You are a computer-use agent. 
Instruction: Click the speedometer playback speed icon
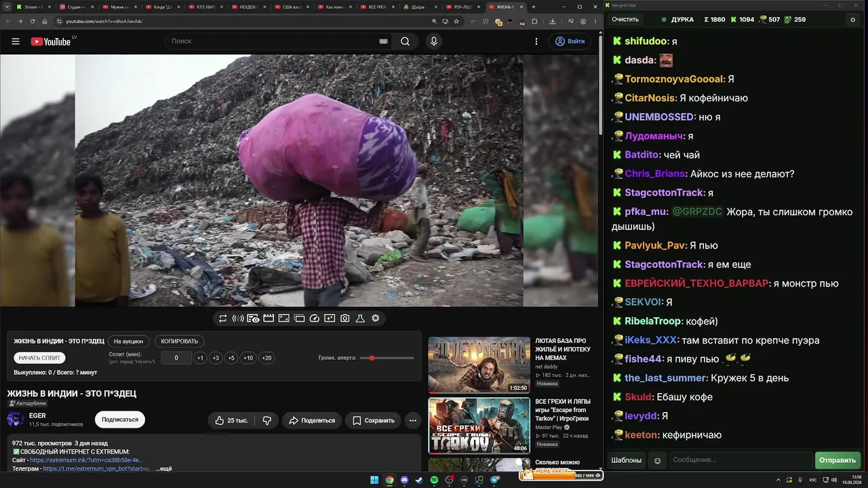(315, 319)
